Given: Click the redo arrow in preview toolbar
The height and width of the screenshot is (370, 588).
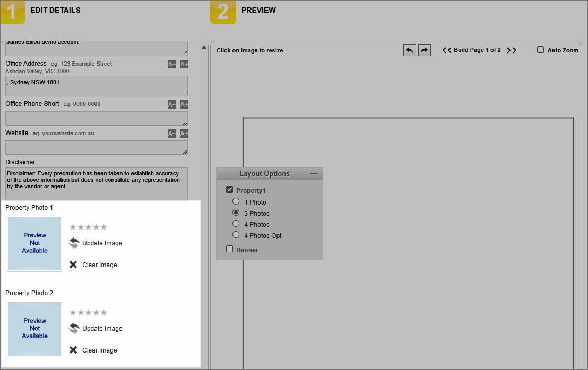Looking at the screenshot, I should 424,50.
